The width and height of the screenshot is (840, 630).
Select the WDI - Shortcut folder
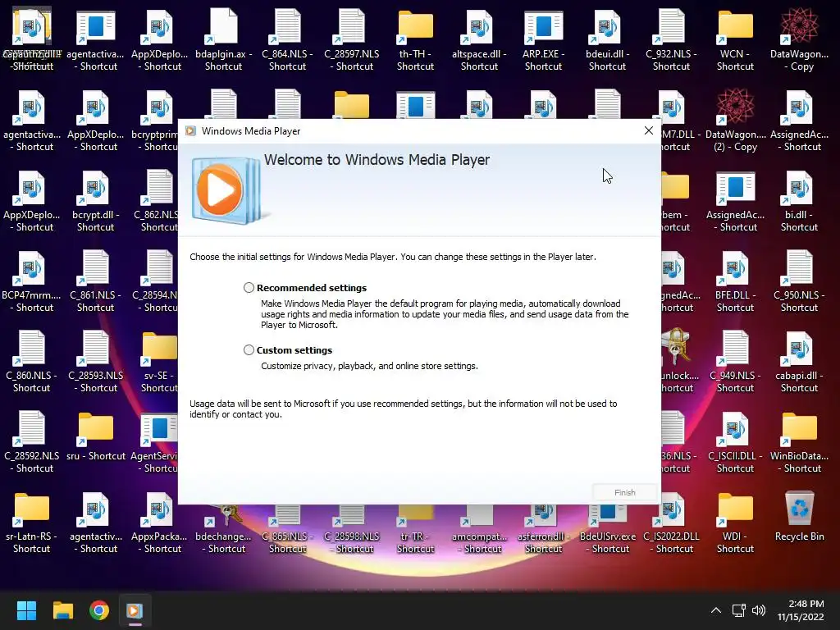(x=735, y=523)
